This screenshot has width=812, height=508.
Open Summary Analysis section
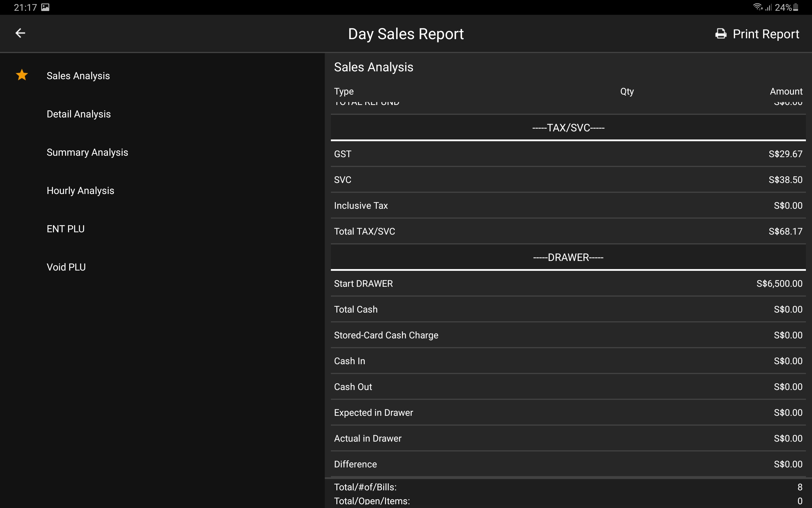87,153
